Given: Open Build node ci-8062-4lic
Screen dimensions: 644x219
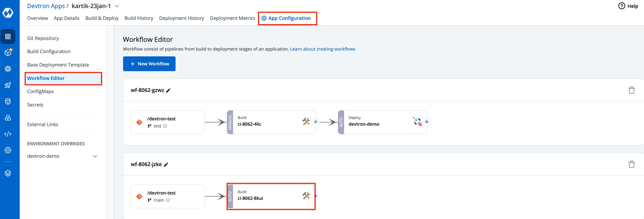Looking at the screenshot, I should [271, 122].
